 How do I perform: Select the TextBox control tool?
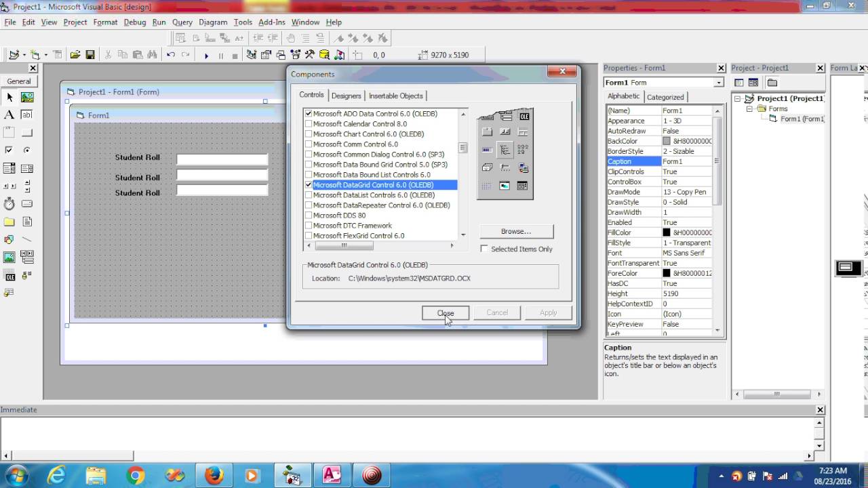click(27, 115)
